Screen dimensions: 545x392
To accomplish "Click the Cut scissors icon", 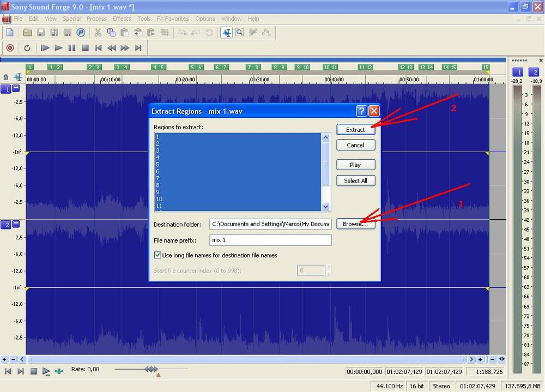I will (x=98, y=33).
